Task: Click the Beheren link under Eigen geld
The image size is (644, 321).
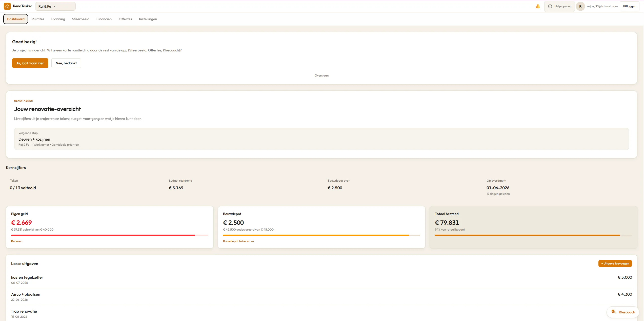Action: [x=17, y=241]
